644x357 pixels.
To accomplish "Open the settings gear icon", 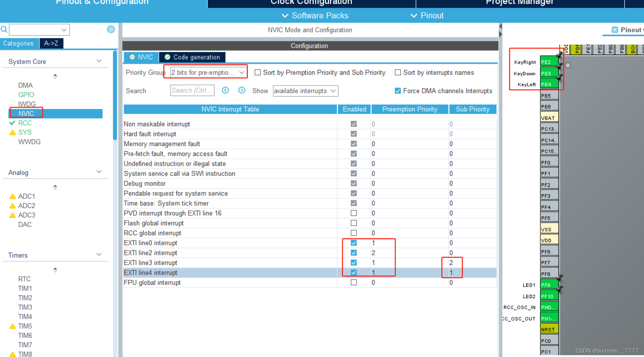I will tap(111, 29).
